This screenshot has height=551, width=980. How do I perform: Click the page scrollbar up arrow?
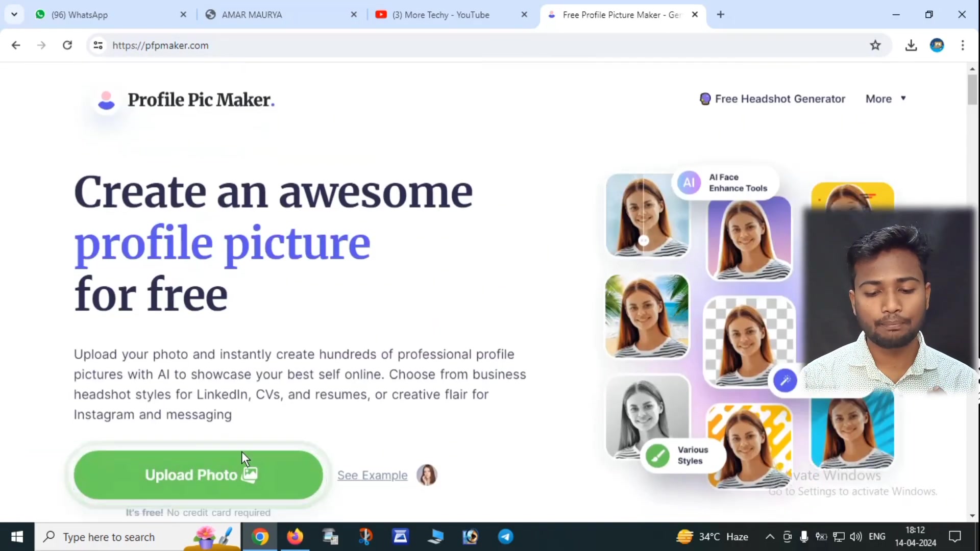[972, 68]
